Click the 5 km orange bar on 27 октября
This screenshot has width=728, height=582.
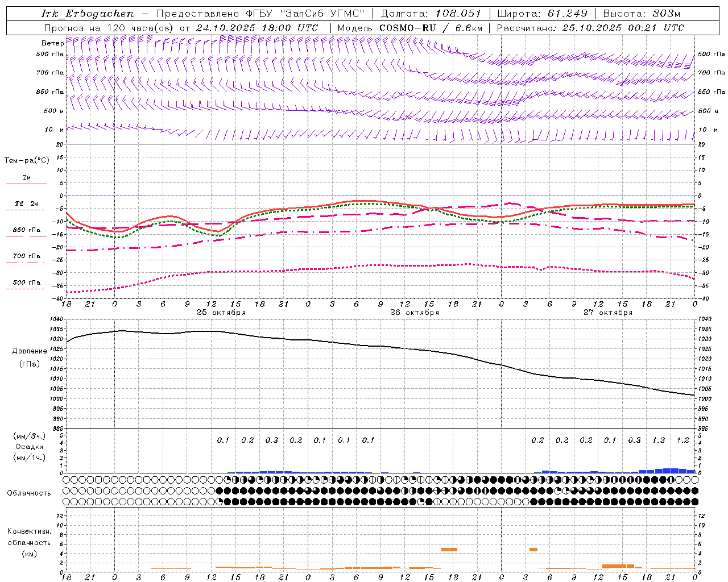533,549
